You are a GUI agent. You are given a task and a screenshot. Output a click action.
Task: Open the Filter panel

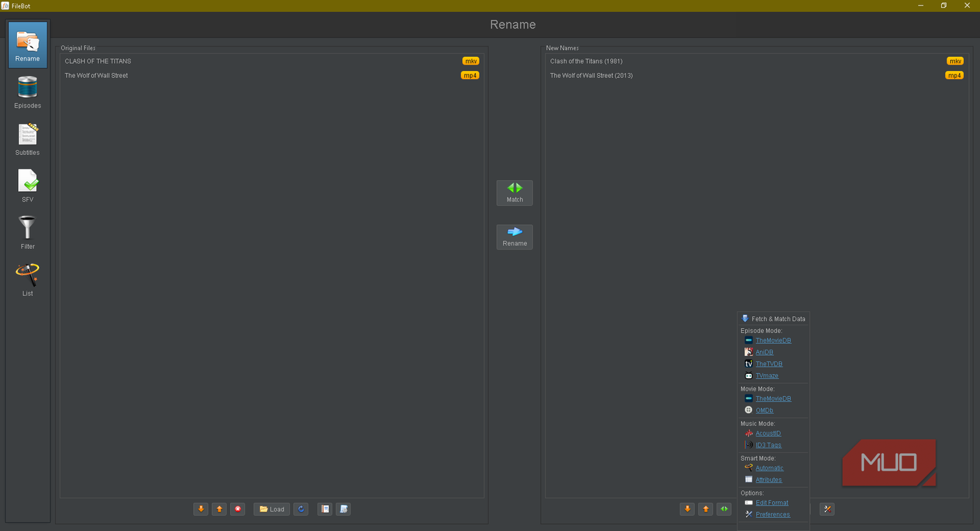pyautogui.click(x=28, y=233)
